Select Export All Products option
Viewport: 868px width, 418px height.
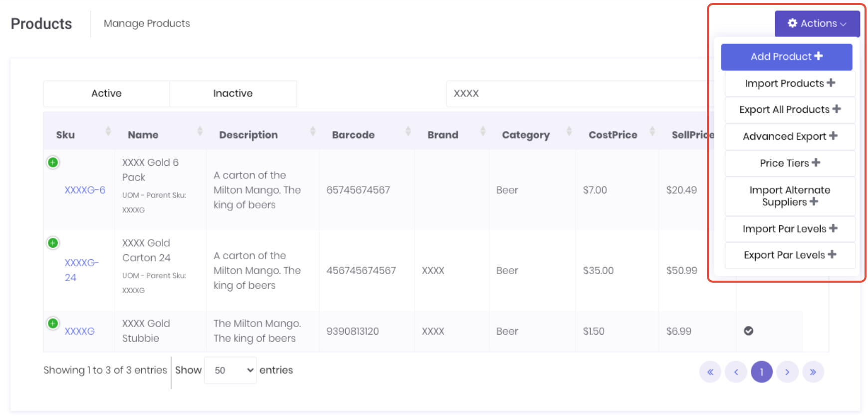pos(790,110)
